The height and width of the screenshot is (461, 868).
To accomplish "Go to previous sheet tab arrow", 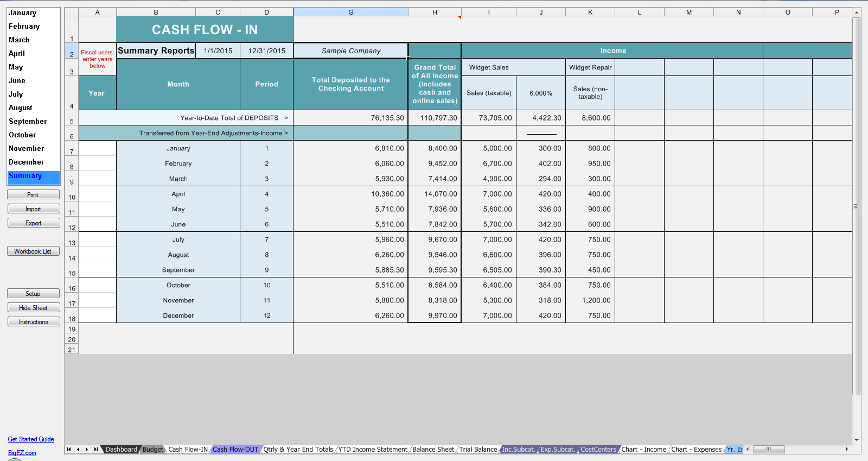I will [x=78, y=449].
